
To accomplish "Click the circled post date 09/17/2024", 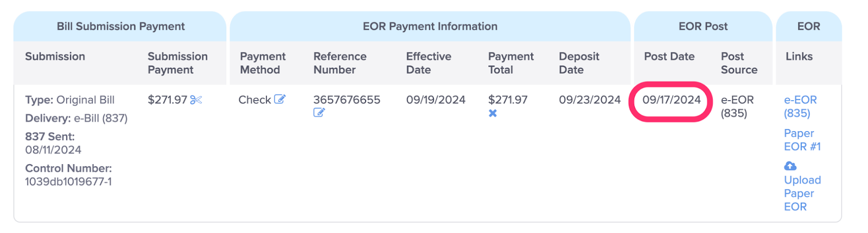I will [x=672, y=100].
